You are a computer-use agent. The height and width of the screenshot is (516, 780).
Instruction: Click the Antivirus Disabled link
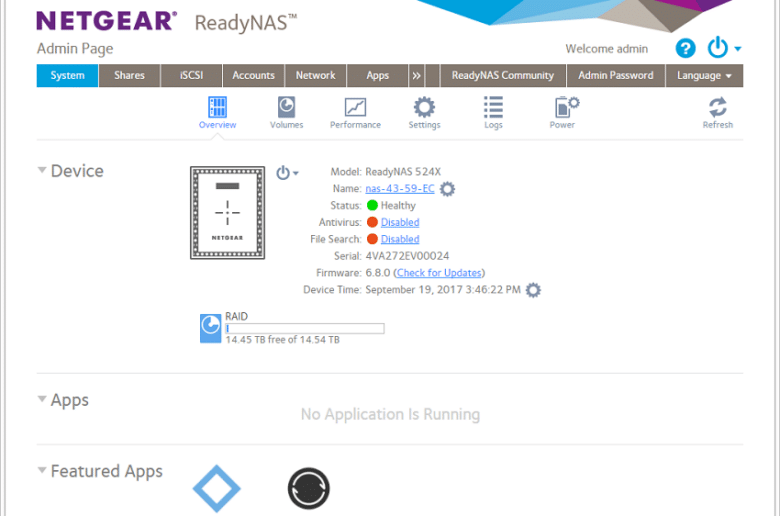coord(400,222)
